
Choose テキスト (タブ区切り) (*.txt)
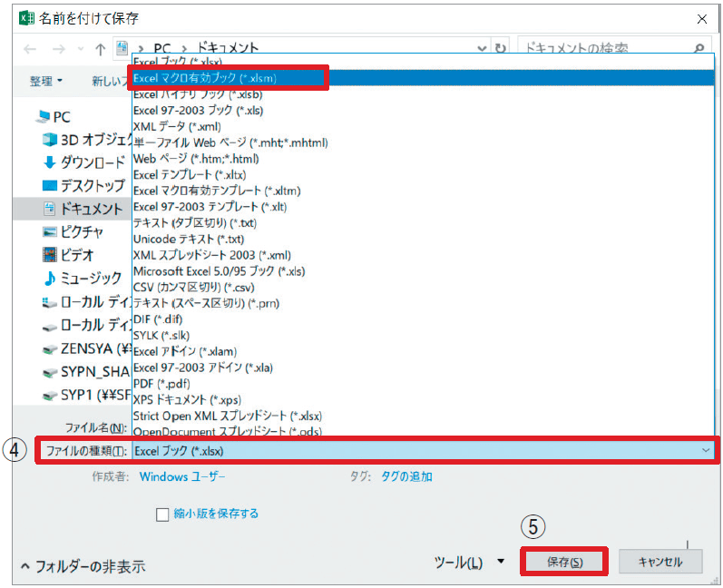423,223
